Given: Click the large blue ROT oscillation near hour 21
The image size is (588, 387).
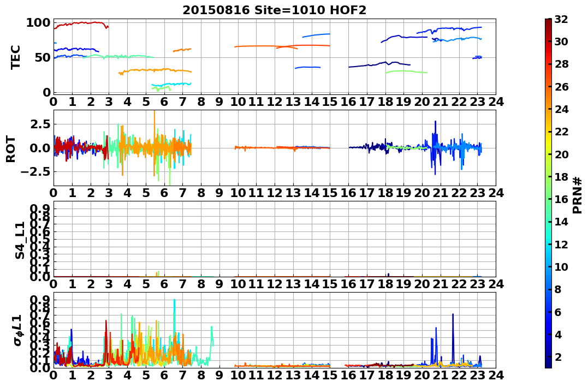Looking at the screenshot, I should [435, 148].
